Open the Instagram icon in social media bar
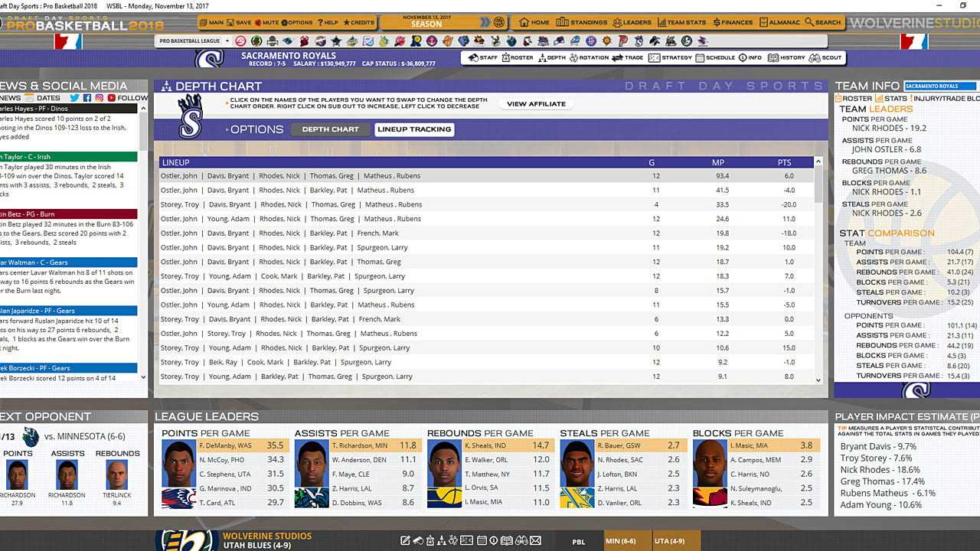Image resolution: width=980 pixels, height=551 pixels. (x=100, y=98)
